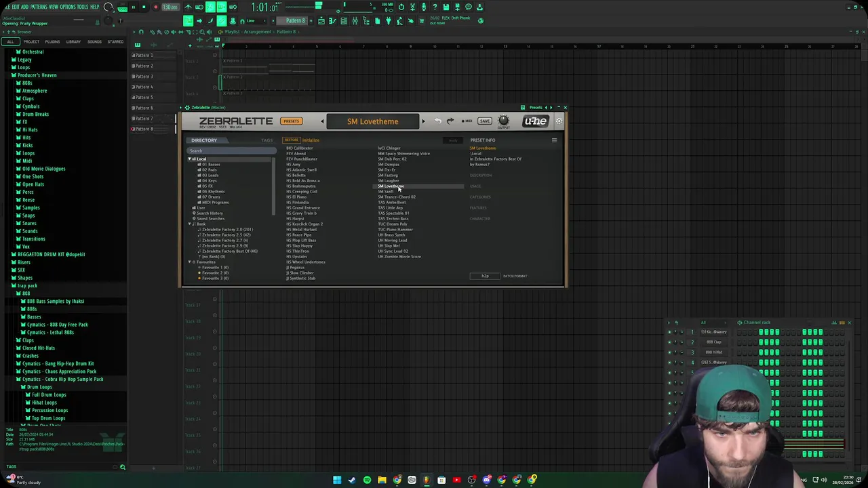The width and height of the screenshot is (868, 488).
Task: Open Zebralette gear settings
Action: click(559, 121)
